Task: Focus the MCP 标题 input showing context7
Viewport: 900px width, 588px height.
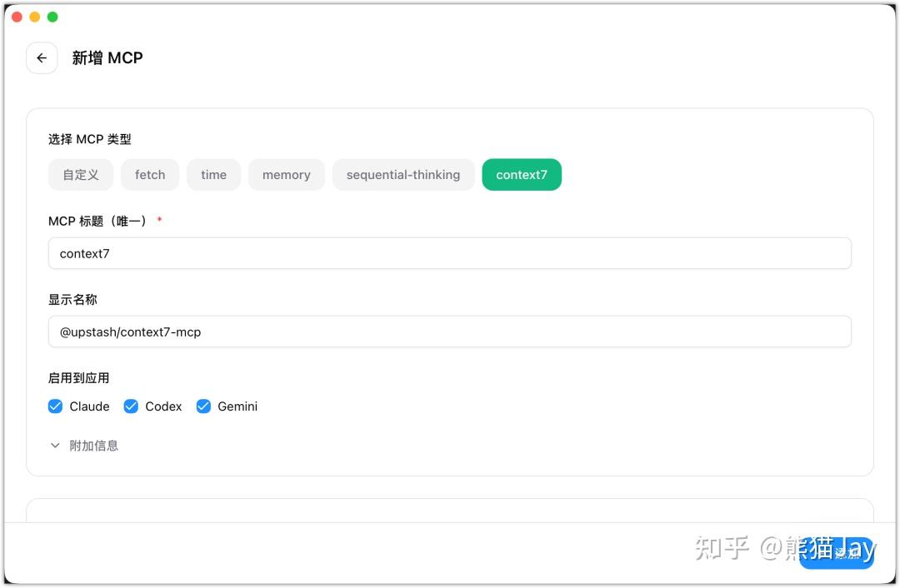Action: 450,253
